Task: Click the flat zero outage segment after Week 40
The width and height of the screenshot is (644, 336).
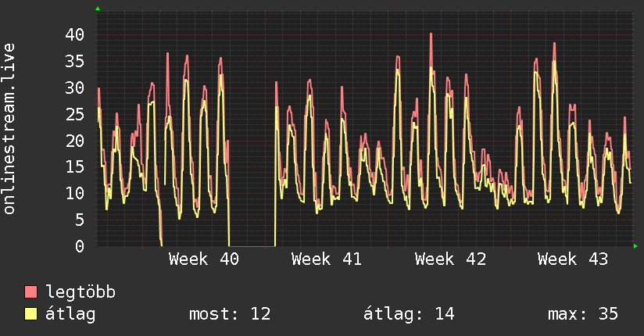Action: pos(252,246)
